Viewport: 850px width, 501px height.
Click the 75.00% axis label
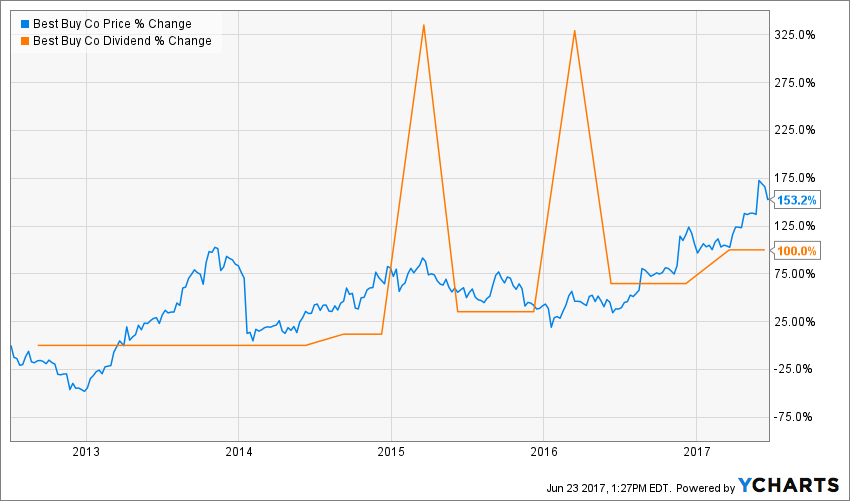click(795, 274)
